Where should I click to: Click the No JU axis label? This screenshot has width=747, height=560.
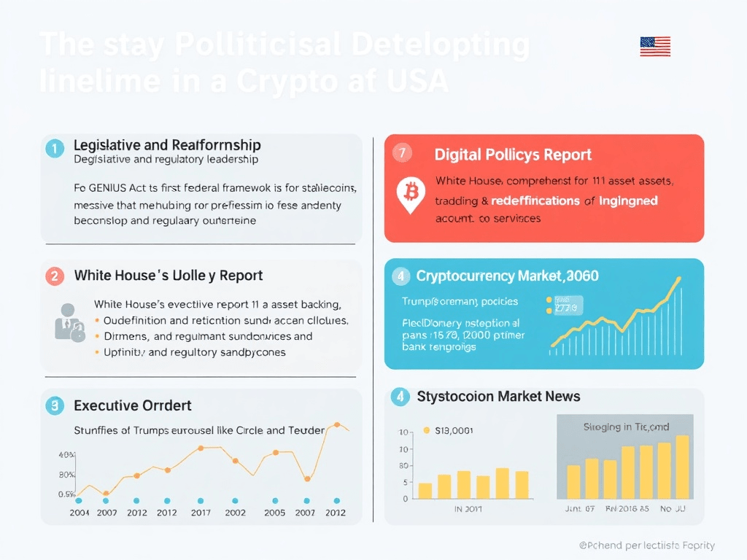(673, 508)
